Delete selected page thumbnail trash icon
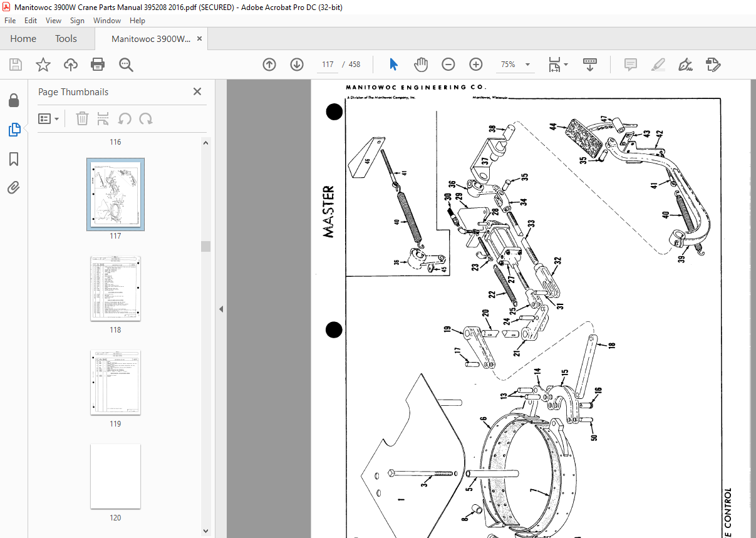 tap(82, 118)
